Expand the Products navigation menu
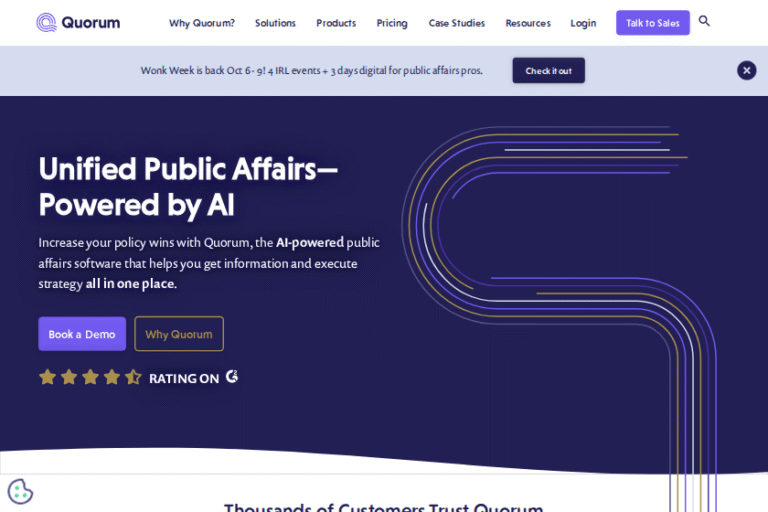 click(336, 23)
